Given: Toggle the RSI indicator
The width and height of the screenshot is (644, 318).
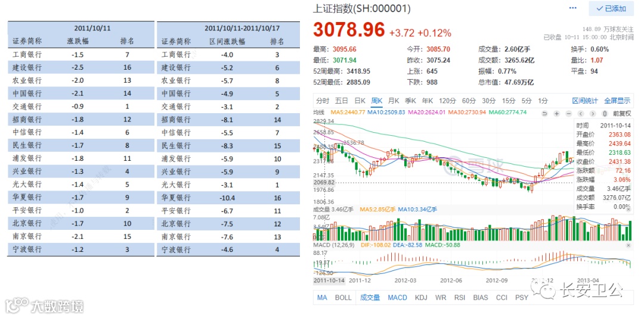Looking at the screenshot, I should (460, 298).
